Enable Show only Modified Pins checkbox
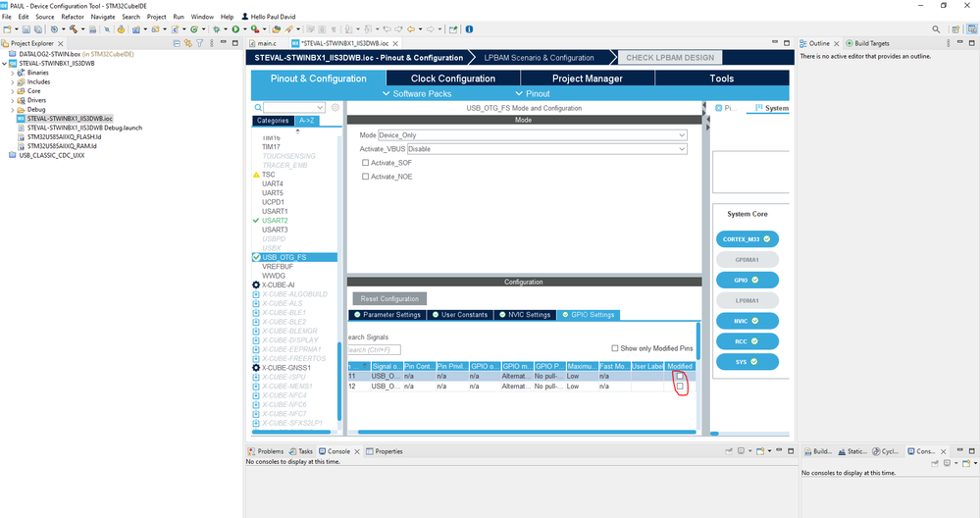Screen dimensions: 980x518 (614, 348)
